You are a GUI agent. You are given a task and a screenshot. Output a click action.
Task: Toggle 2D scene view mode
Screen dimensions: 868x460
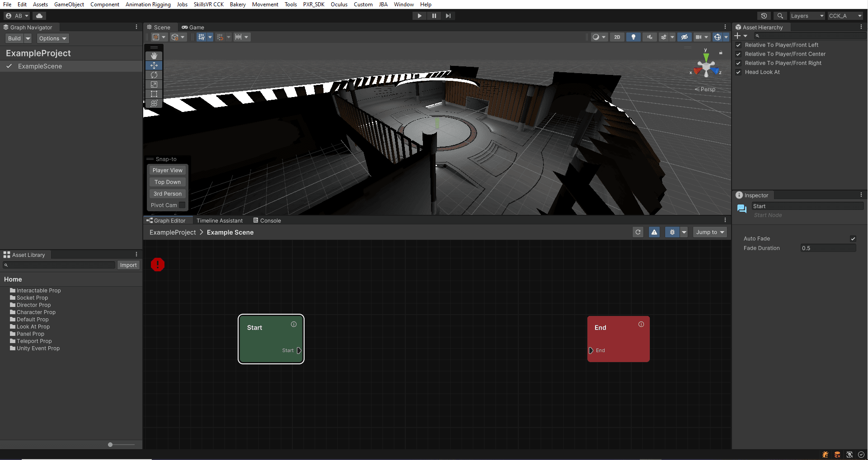click(617, 37)
